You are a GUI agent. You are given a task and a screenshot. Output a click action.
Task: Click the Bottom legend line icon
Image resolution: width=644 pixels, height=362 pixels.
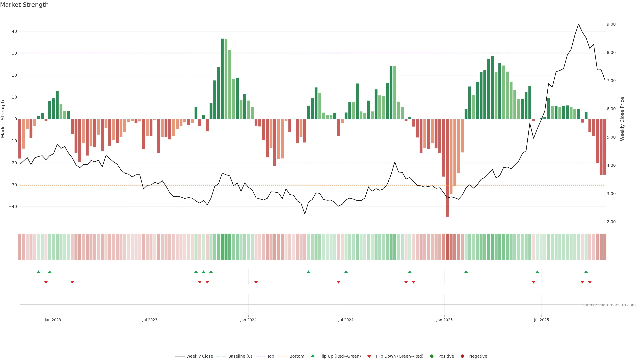[x=282, y=356]
